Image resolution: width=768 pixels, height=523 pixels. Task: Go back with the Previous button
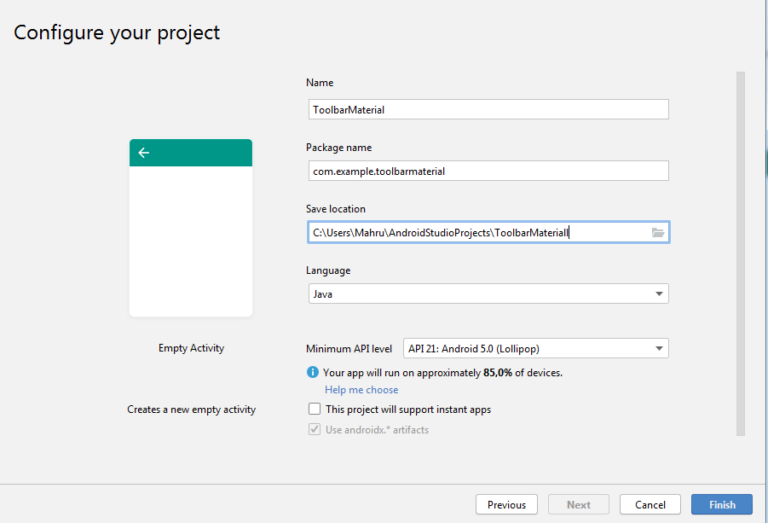coord(506,505)
